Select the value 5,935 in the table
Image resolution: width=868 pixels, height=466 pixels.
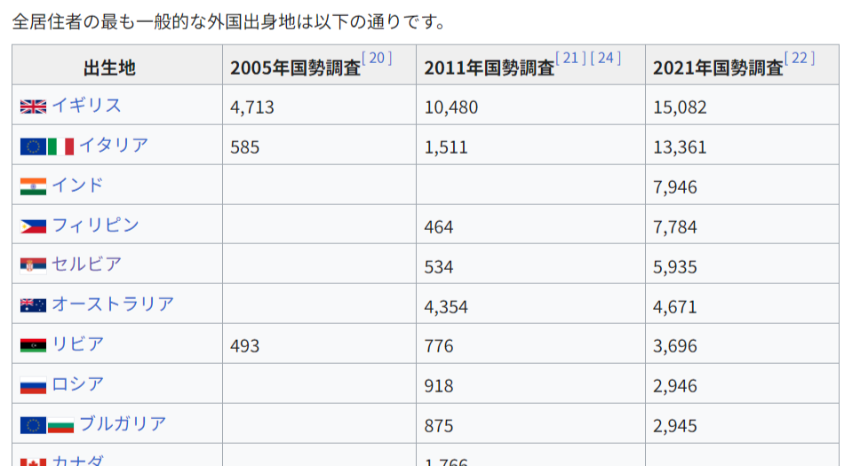(675, 266)
